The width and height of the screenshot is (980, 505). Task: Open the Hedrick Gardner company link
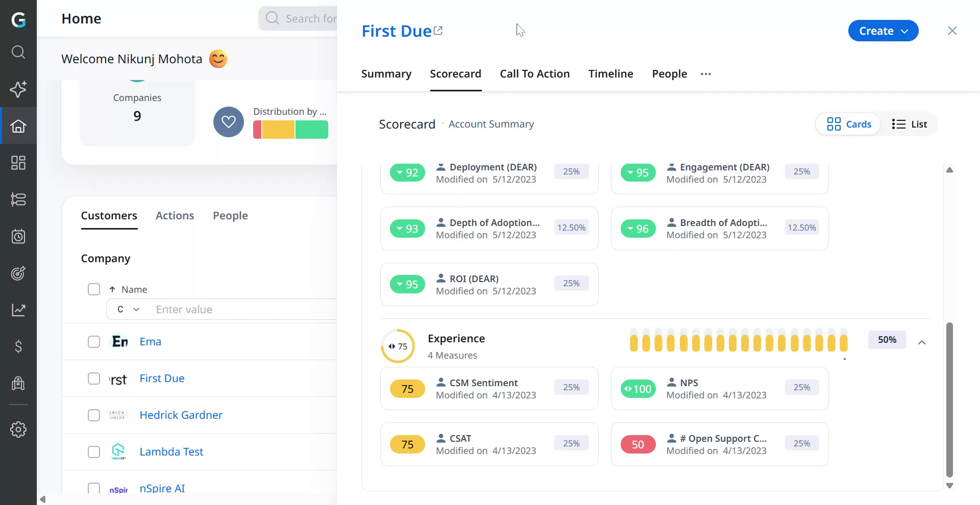[181, 415]
